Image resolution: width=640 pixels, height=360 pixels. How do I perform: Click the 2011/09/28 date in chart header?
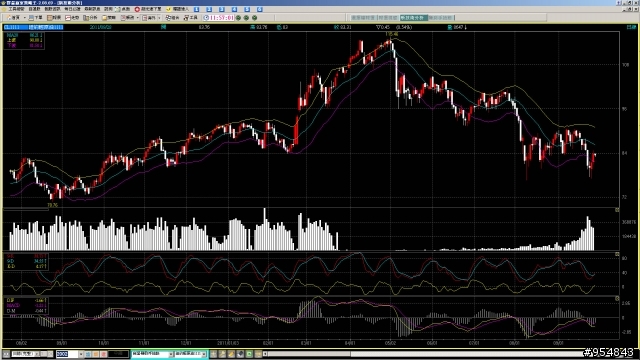tap(100, 27)
